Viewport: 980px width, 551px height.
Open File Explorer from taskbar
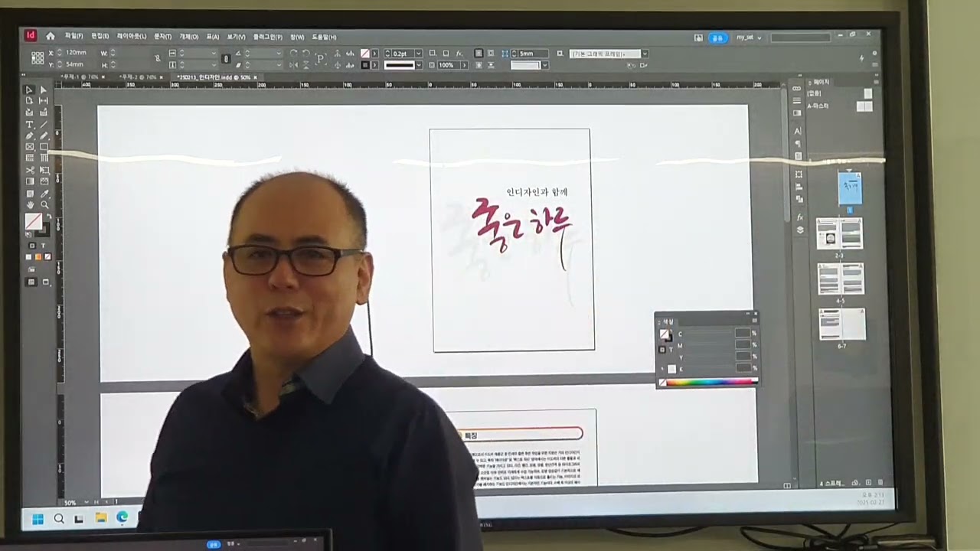point(100,518)
